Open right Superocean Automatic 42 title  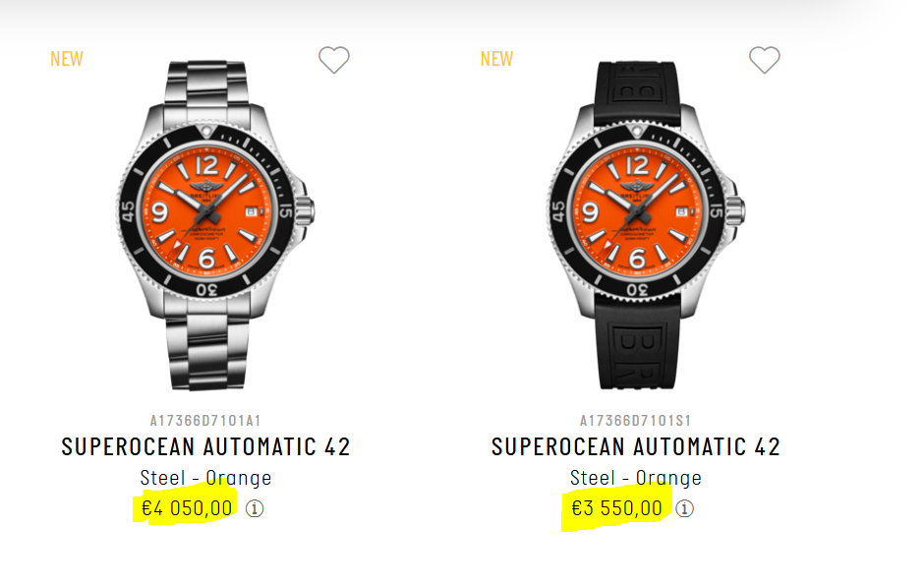coord(636,446)
